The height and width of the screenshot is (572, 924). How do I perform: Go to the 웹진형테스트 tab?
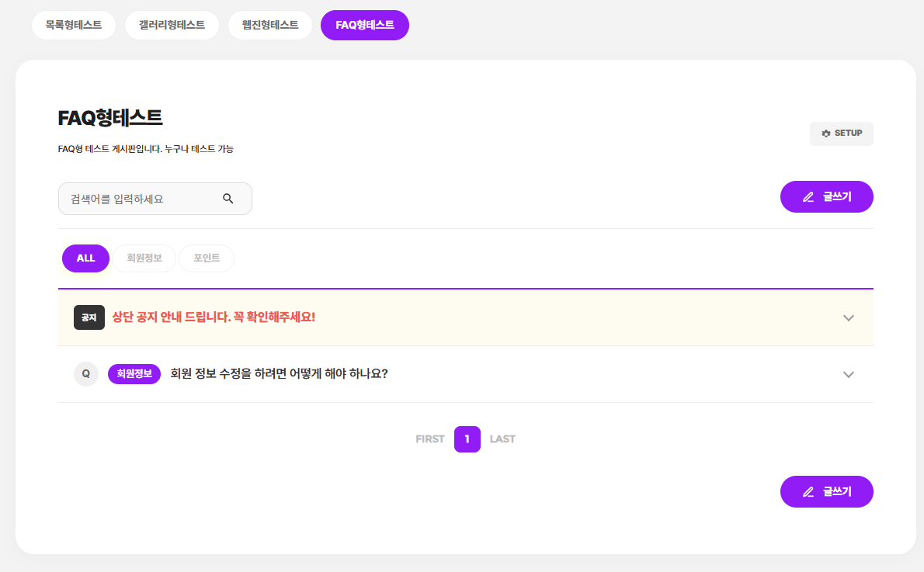click(x=270, y=25)
